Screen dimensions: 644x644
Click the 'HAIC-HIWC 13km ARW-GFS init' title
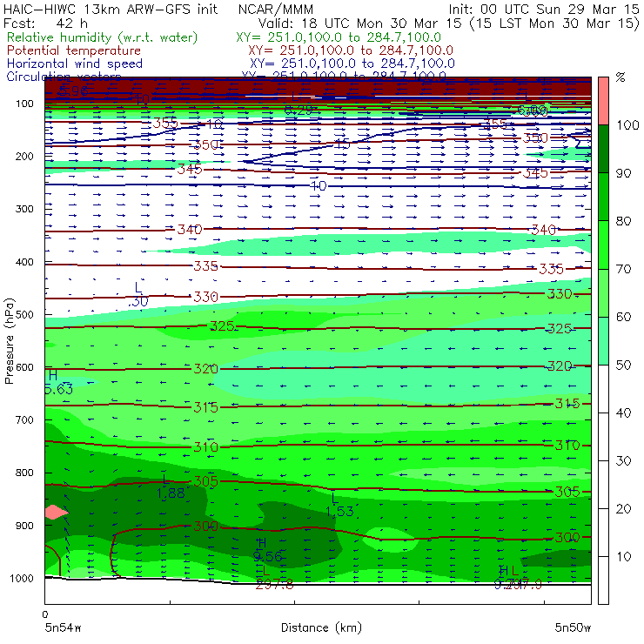[x=110, y=9]
